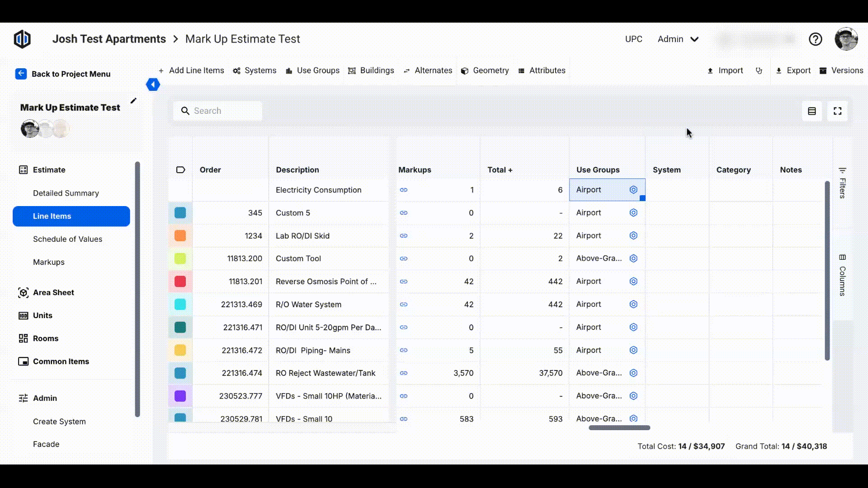Click the Export button
The width and height of the screenshot is (868, 488).
pos(793,70)
